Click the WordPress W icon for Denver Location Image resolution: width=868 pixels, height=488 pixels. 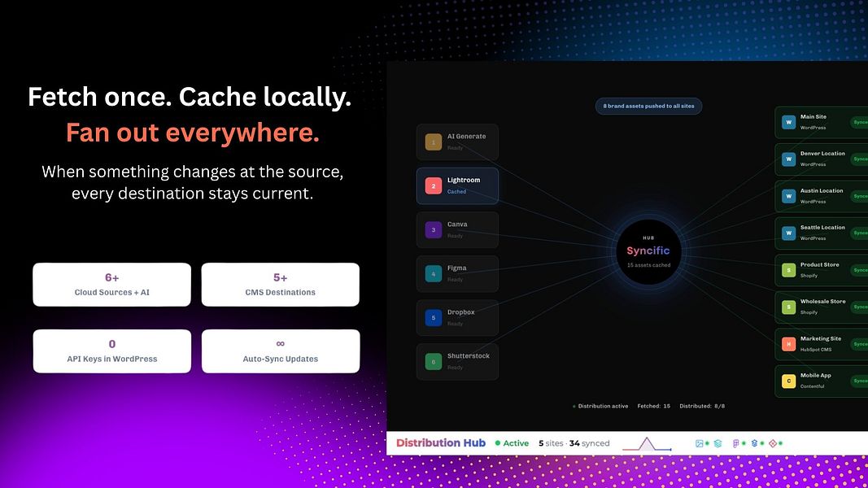click(788, 159)
